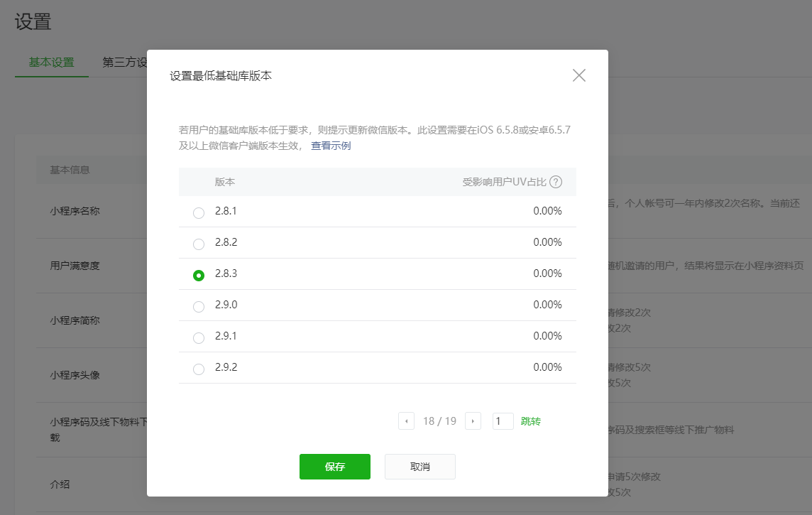Viewport: 812px width, 515px height.
Task: Click the 跳转 page jump link
Action: coord(530,421)
